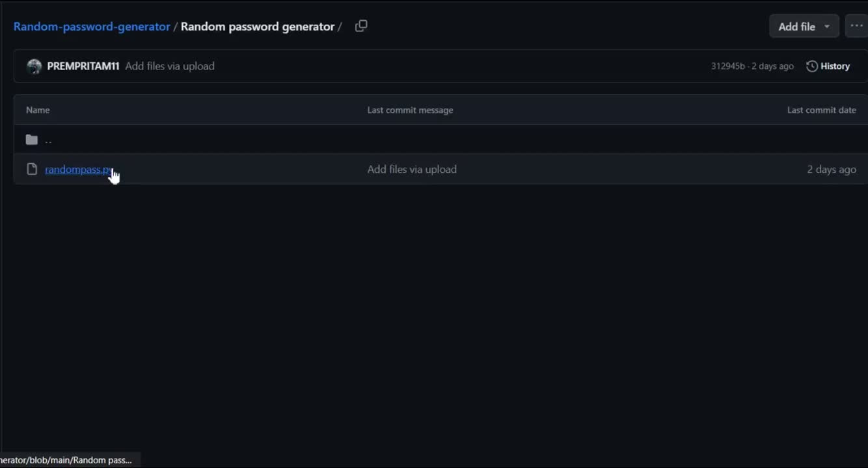
Task: Click the History clock icon
Action: [x=812, y=66]
